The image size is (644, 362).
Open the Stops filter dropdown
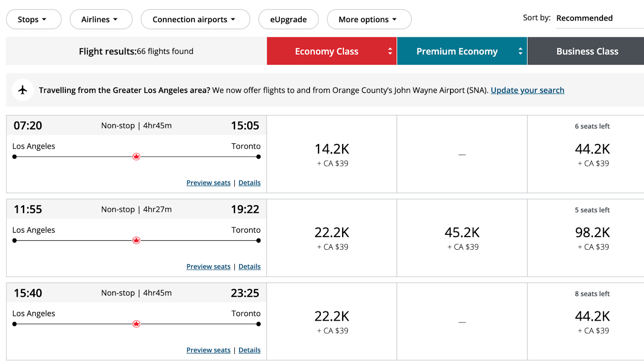[34, 19]
